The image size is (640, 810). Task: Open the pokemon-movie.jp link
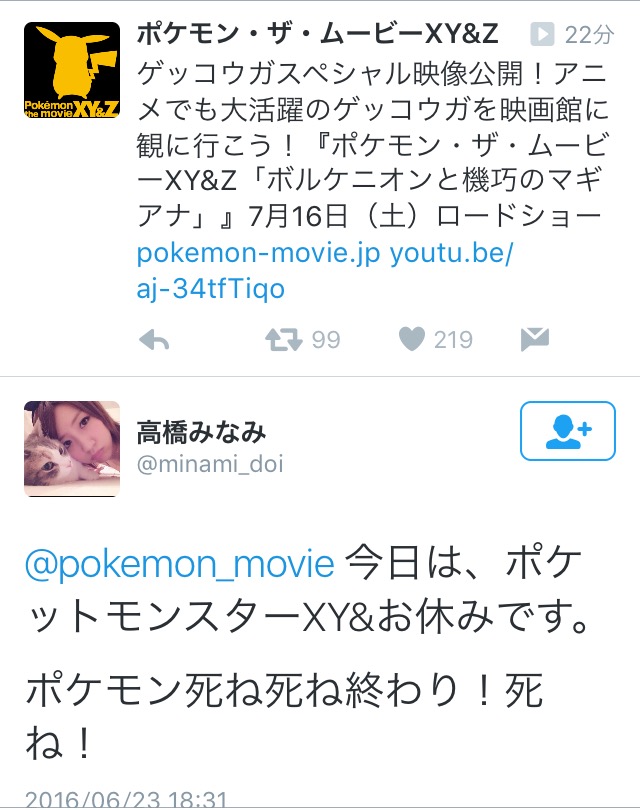click(258, 253)
